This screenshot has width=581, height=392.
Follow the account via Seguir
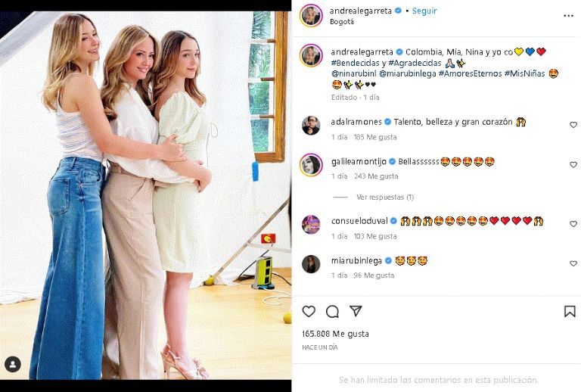[424, 11]
